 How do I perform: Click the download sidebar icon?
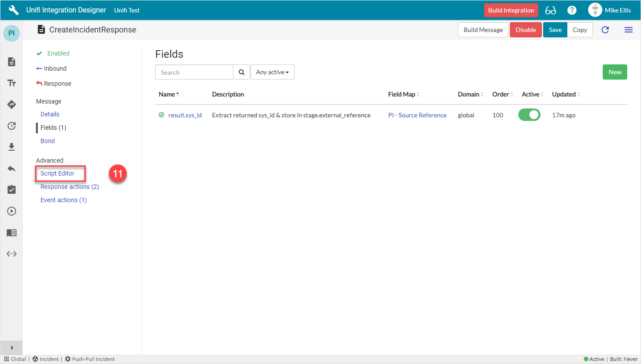coord(11,147)
